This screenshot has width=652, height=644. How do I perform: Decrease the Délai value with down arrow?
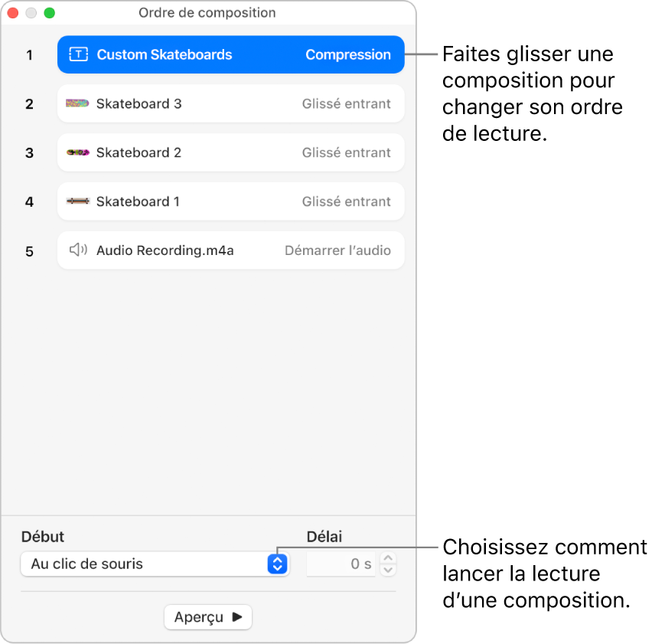point(389,570)
